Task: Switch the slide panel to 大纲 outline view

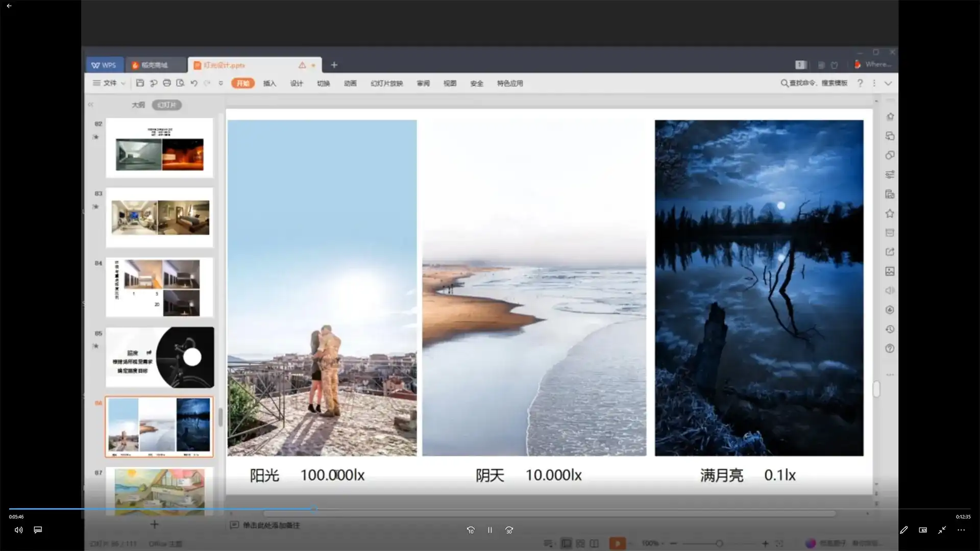Action: click(138, 105)
